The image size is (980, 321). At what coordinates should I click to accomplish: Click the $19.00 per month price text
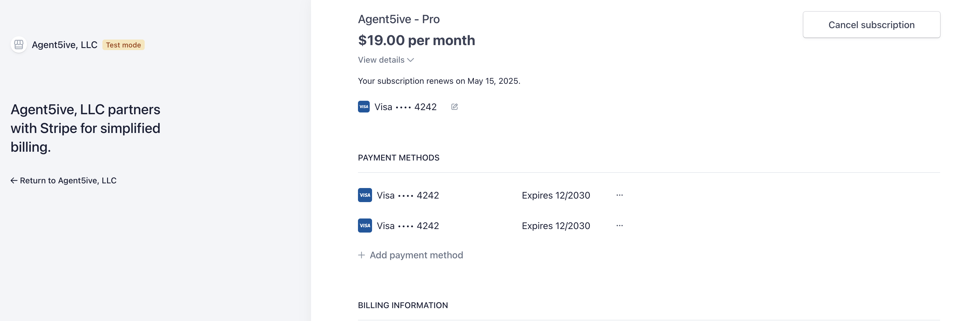[416, 40]
